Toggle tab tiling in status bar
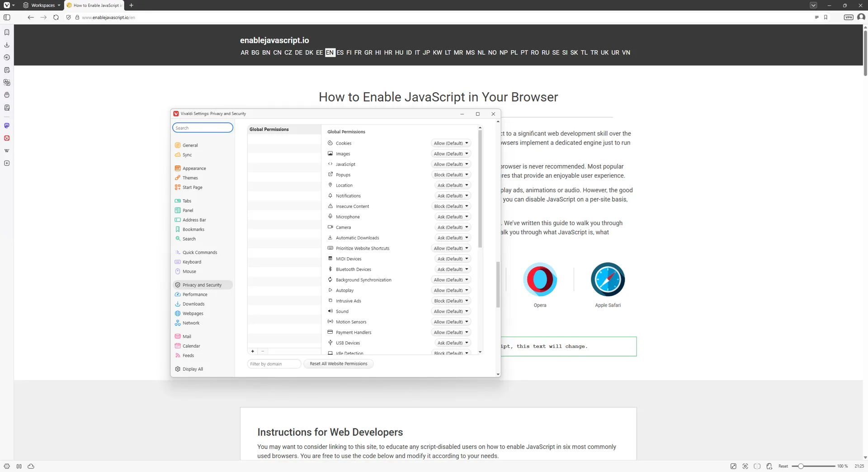 (757, 466)
